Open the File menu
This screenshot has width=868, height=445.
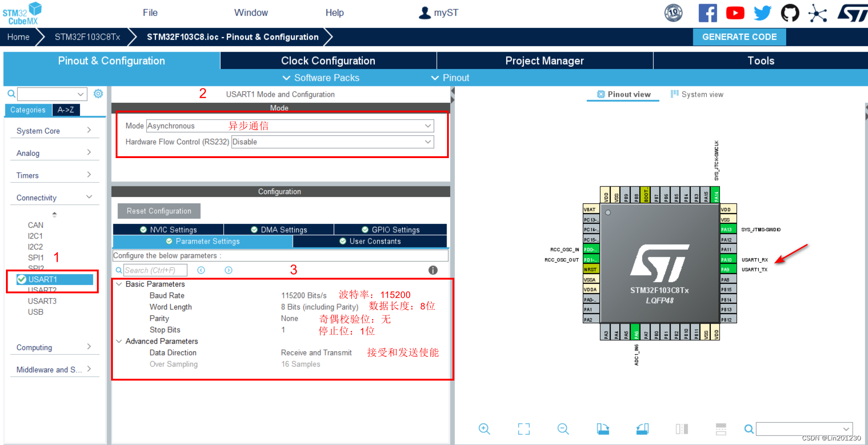point(150,13)
